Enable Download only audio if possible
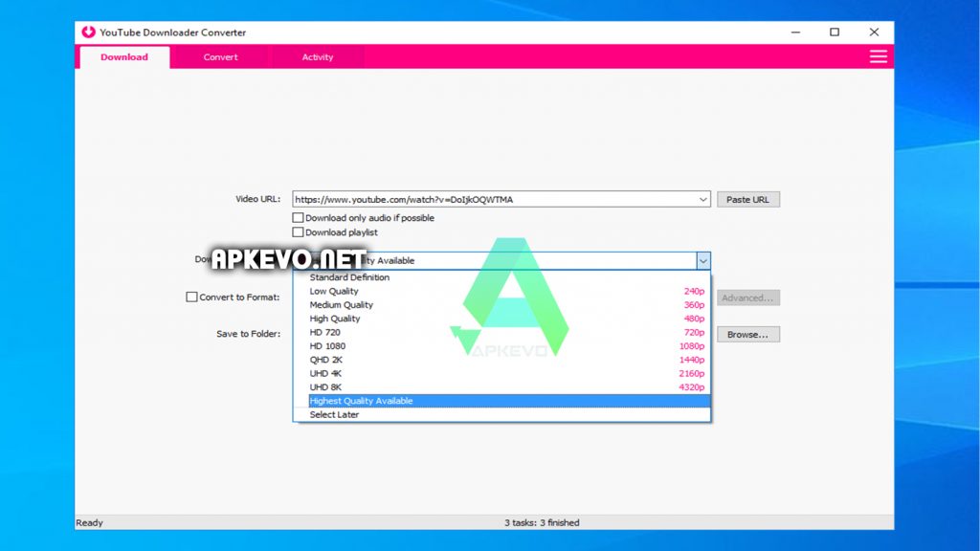Screen dimensions: 980x551 click(x=299, y=218)
